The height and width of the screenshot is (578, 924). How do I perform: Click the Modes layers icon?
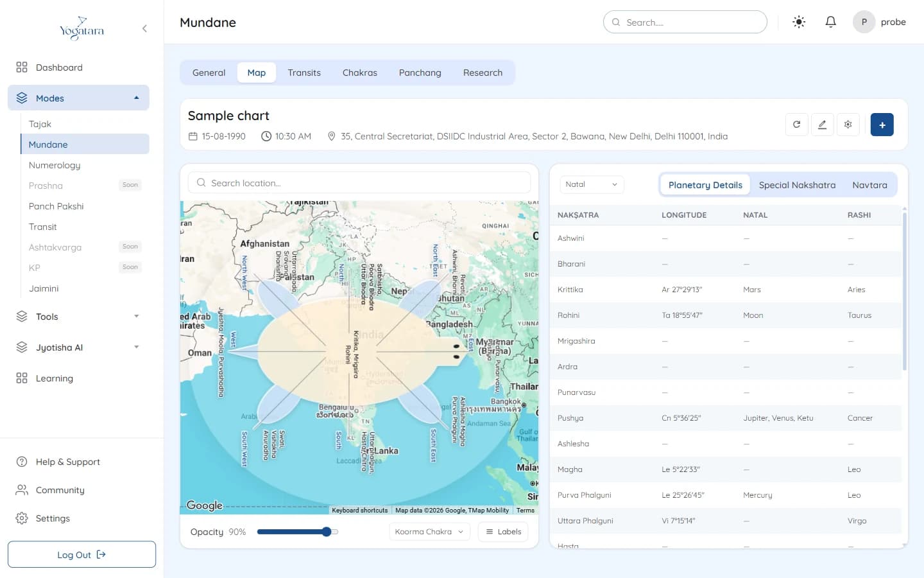(22, 98)
